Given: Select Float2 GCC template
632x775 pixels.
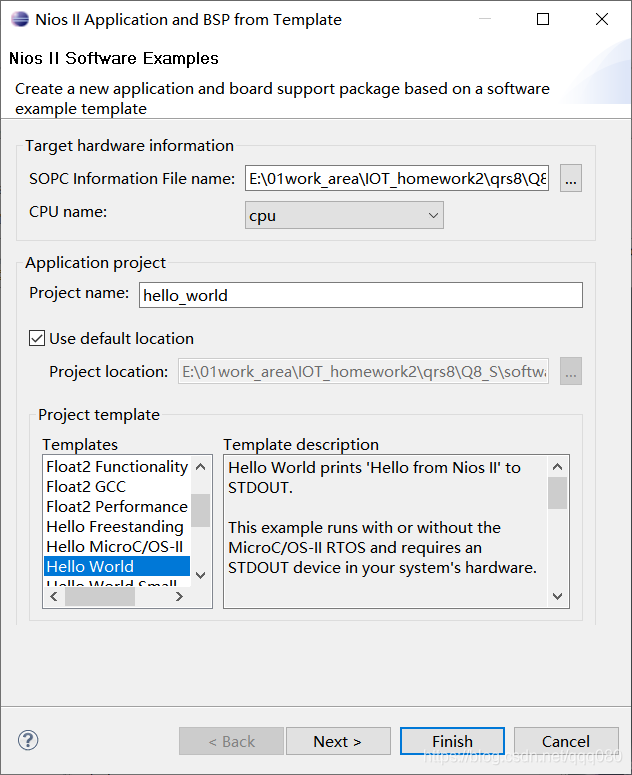Looking at the screenshot, I should click(86, 486).
